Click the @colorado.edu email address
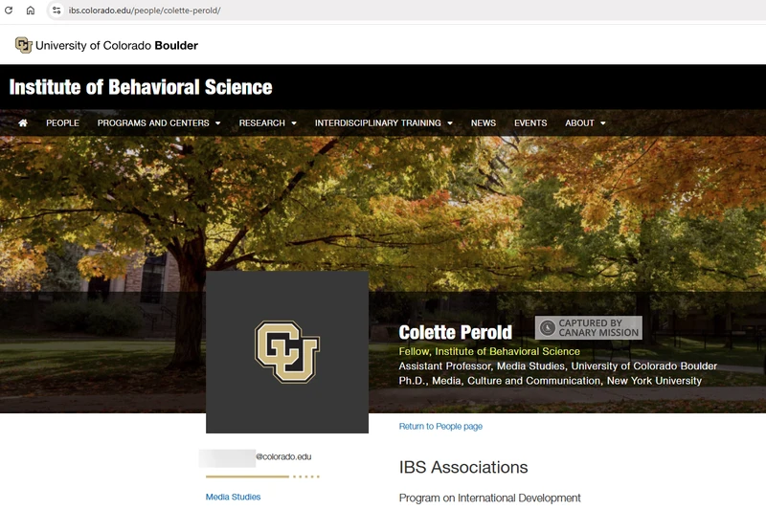Viewport: 766px width, 532px height. 283,456
